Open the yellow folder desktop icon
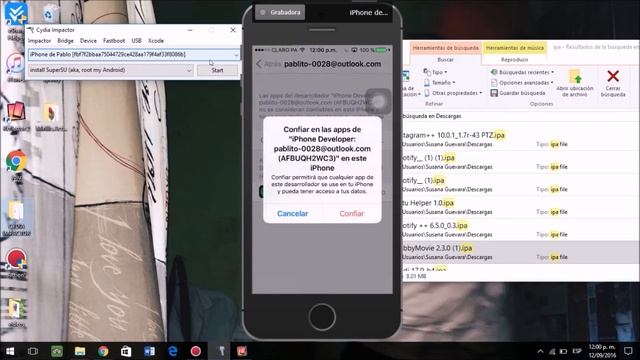Screen dimensions: 640x360 [x=16, y=212]
